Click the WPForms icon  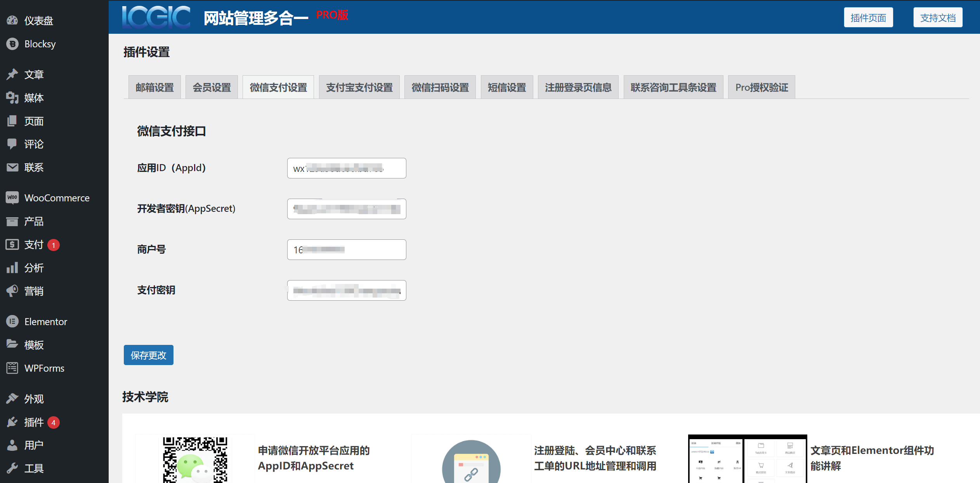[x=12, y=368]
